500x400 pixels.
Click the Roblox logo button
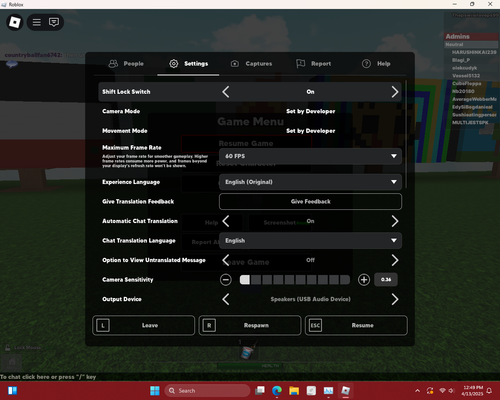(15, 22)
